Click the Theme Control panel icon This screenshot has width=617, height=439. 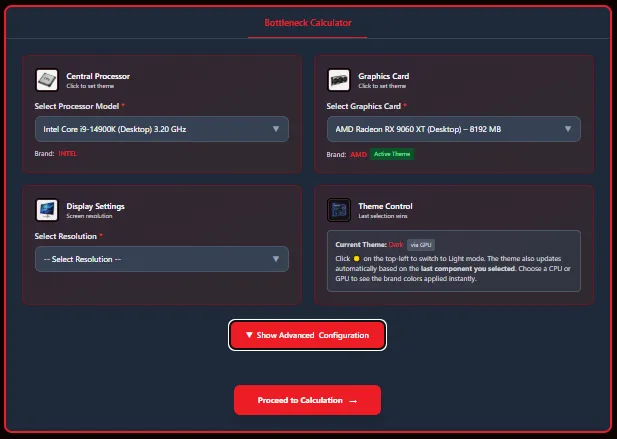[x=339, y=210]
